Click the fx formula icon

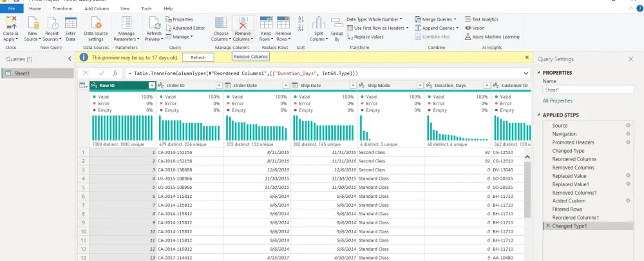click(x=115, y=73)
